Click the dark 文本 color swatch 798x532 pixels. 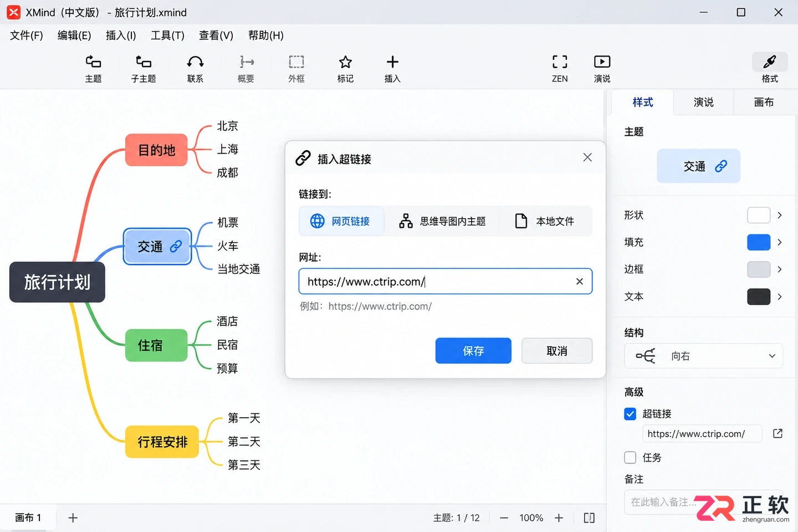coord(759,296)
